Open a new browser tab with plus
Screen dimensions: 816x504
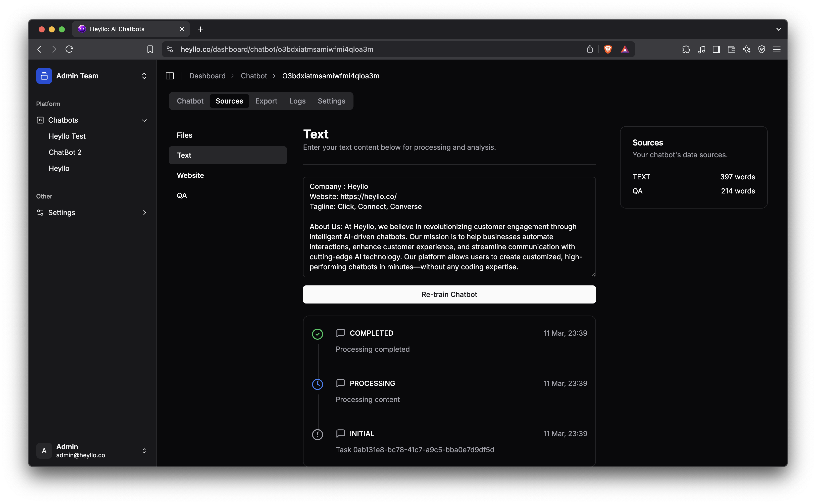(x=200, y=29)
